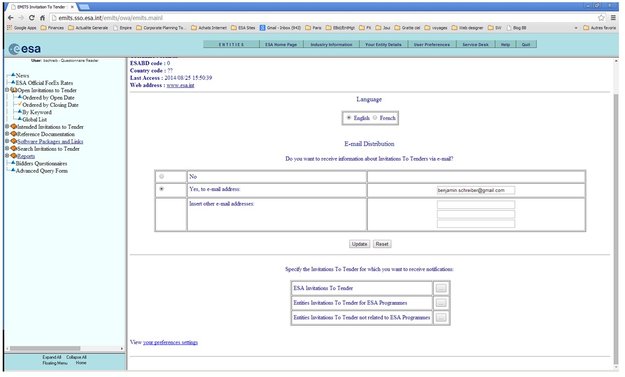Screen dimensions: 625x377
Task: Click the orange folder icon of Software Packages and Links
Action: coord(14,141)
